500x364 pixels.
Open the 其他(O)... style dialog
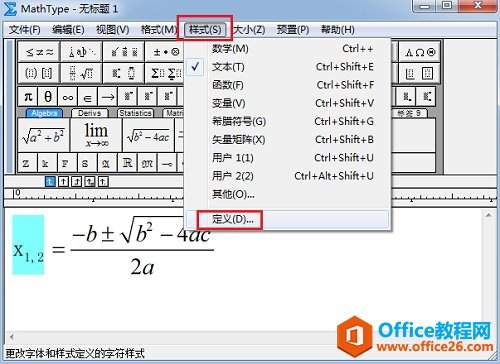click(x=287, y=194)
